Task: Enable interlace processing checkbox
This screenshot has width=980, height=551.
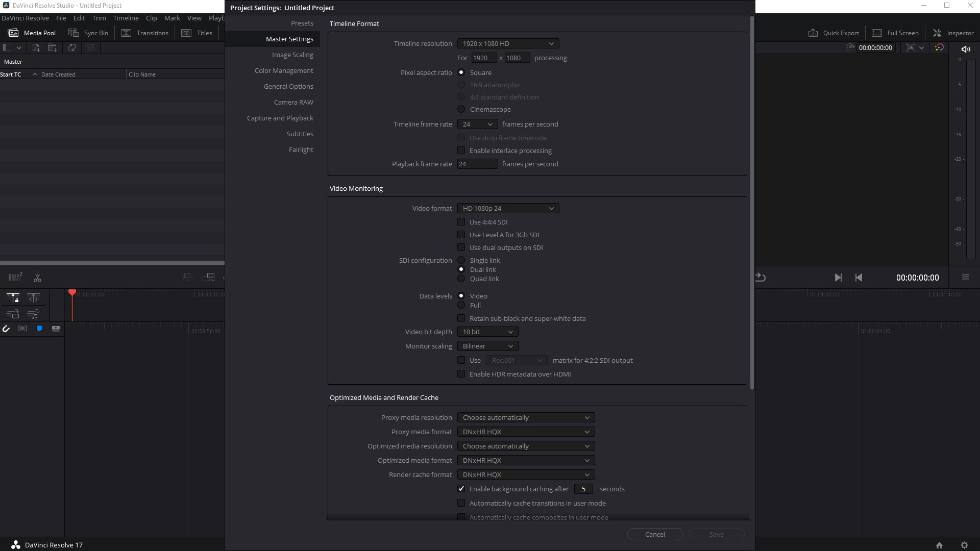Action: coord(462,151)
